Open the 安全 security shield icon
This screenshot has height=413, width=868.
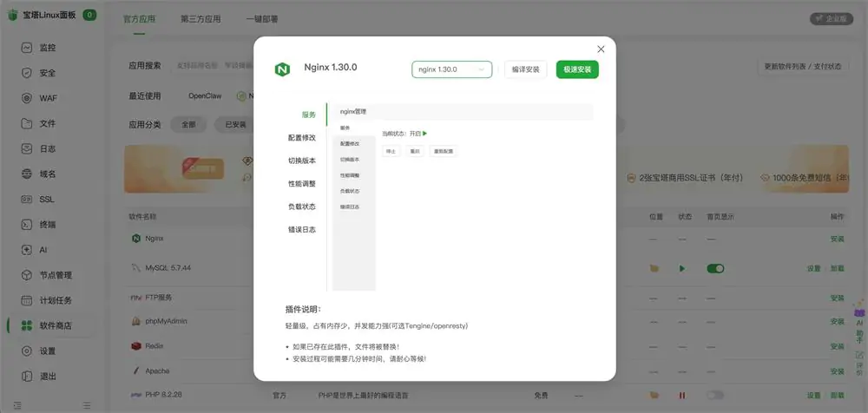click(x=27, y=73)
